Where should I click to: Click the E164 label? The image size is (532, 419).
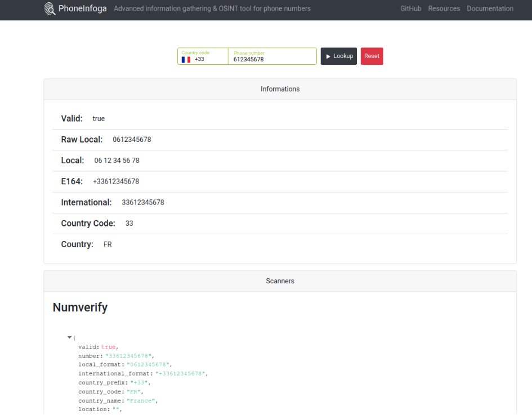(72, 182)
